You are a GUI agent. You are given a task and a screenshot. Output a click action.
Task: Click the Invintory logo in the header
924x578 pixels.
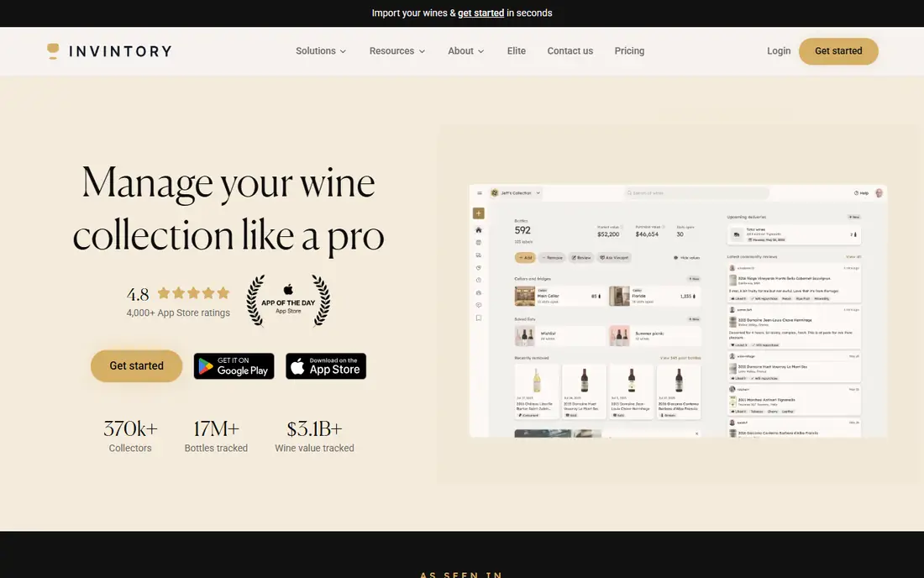tap(109, 51)
